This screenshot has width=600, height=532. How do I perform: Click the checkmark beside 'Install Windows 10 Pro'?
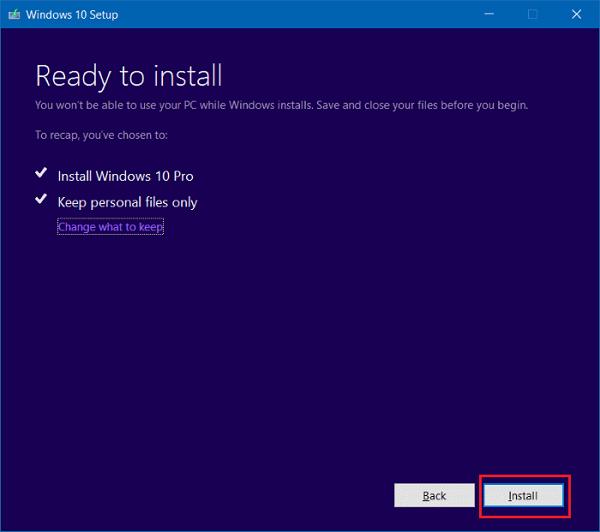pyautogui.click(x=41, y=173)
